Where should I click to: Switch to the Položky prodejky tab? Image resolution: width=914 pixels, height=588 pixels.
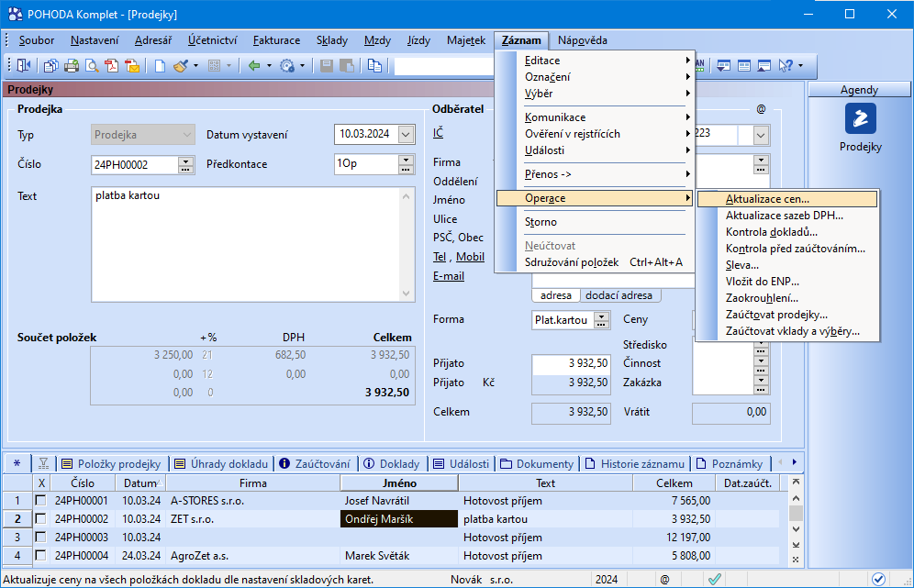pyautogui.click(x=112, y=464)
